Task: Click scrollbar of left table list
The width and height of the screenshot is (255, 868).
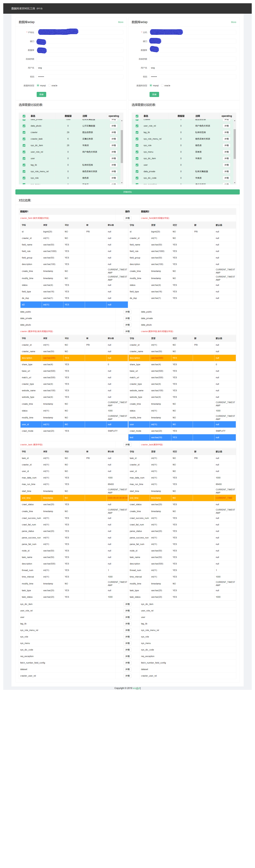Action: click(x=122, y=147)
